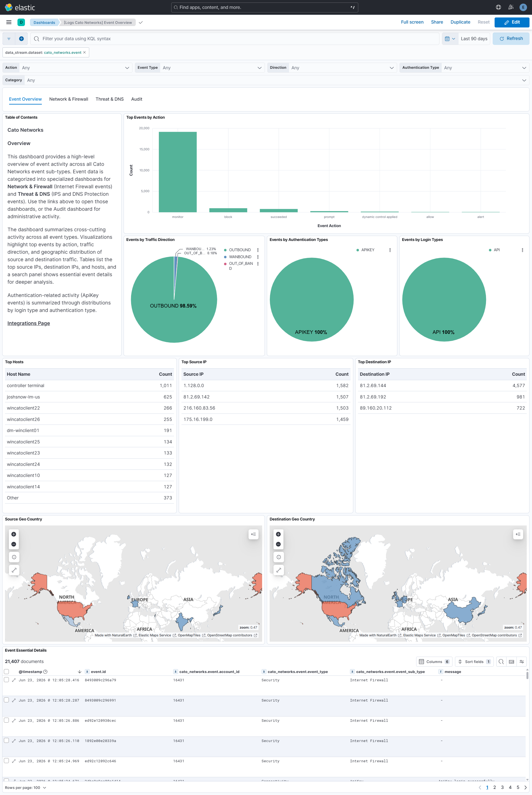Image resolution: width=532 pixels, height=795 pixels.
Task: Click the Share button
Action: [437, 22]
